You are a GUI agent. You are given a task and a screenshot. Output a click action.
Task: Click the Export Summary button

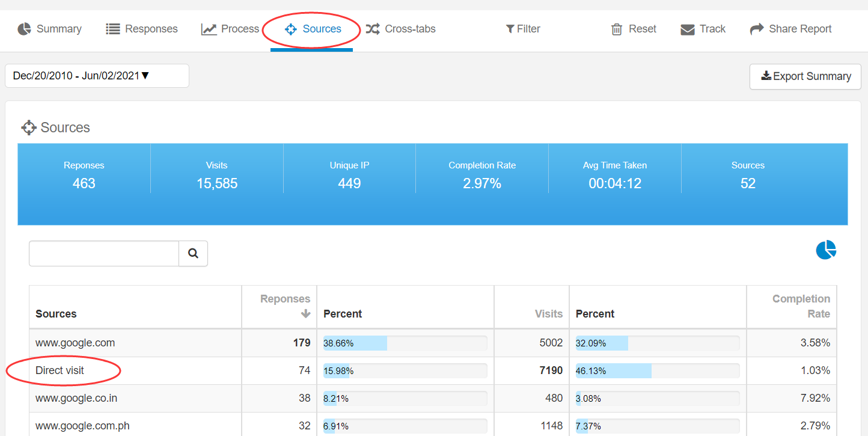click(805, 76)
